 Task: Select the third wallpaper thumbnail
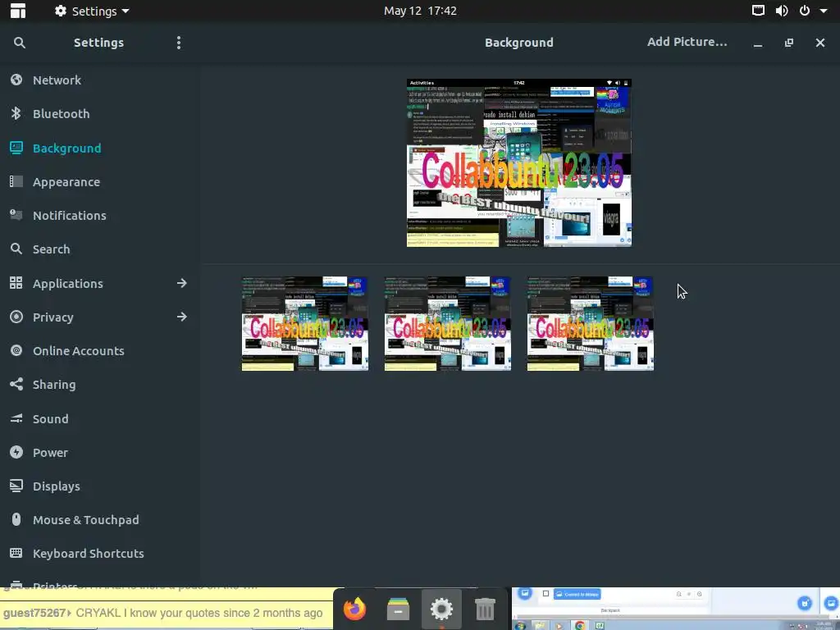591,323
